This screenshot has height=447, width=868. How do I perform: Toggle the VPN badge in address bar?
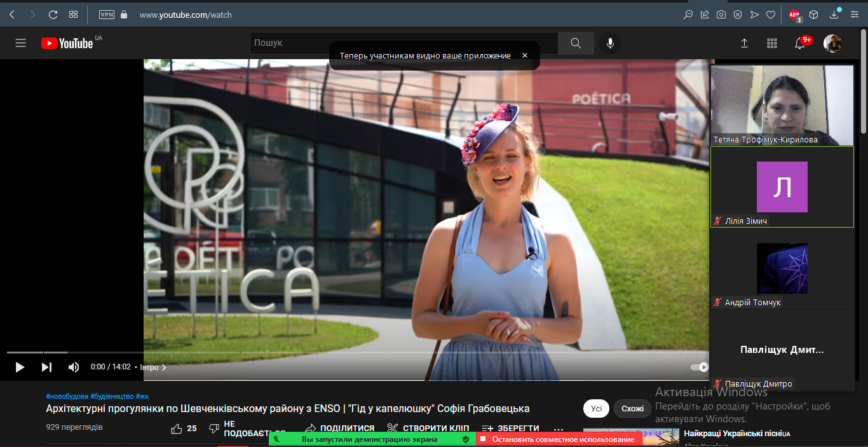106,15
